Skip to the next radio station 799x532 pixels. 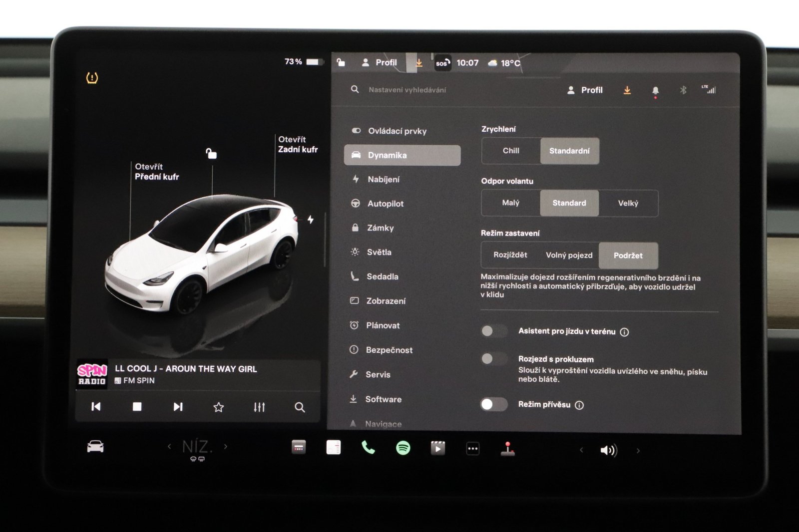click(178, 407)
